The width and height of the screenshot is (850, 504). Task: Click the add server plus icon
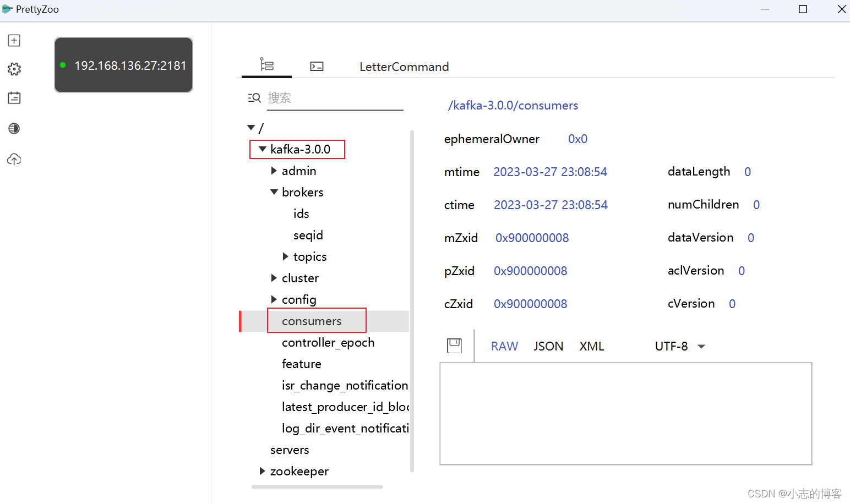click(14, 40)
